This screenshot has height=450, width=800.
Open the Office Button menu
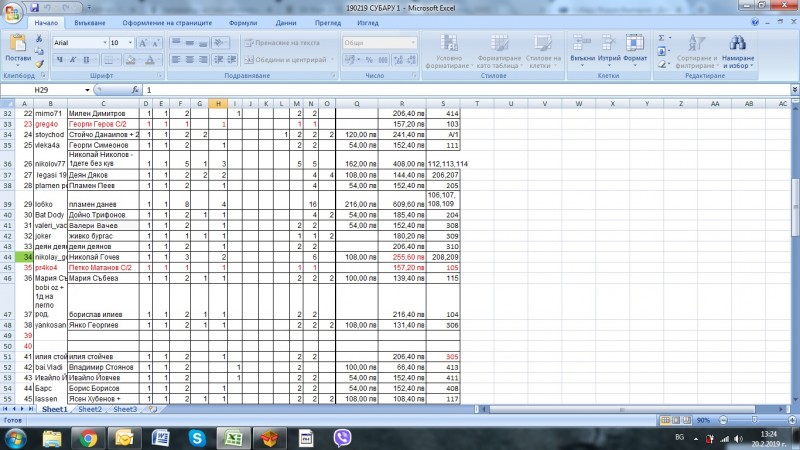click(12, 12)
